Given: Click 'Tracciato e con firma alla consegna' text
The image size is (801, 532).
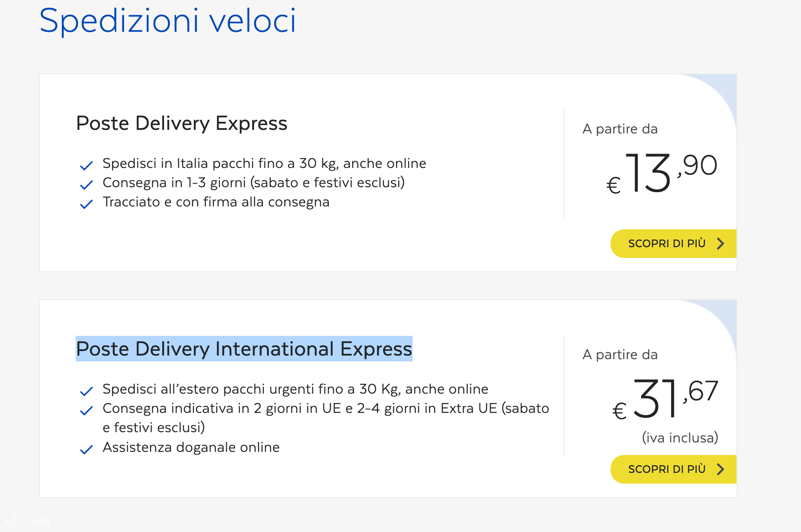Looking at the screenshot, I should [x=216, y=202].
